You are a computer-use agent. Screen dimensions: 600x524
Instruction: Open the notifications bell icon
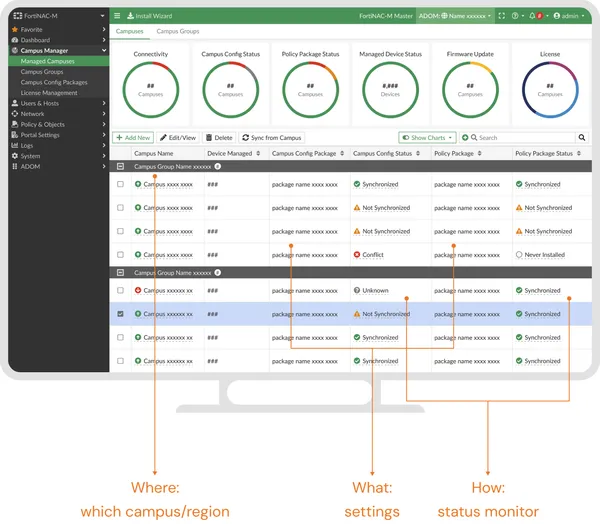click(532, 16)
